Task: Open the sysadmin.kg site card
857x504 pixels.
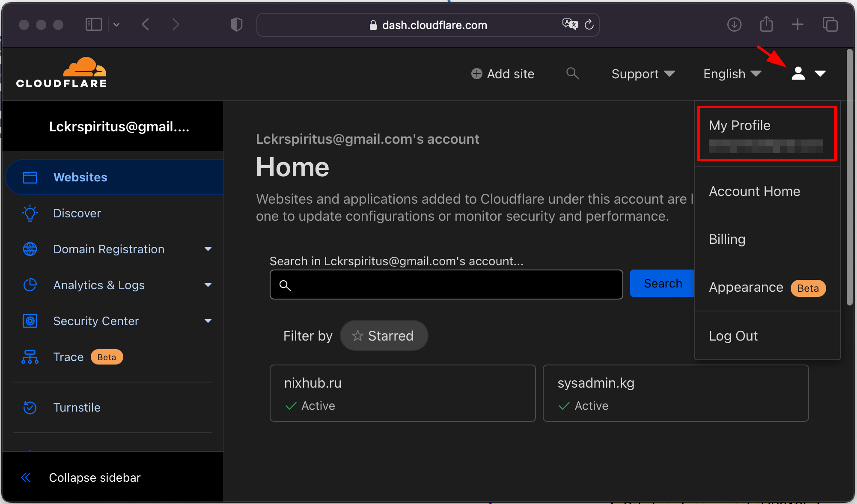Action: [675, 393]
